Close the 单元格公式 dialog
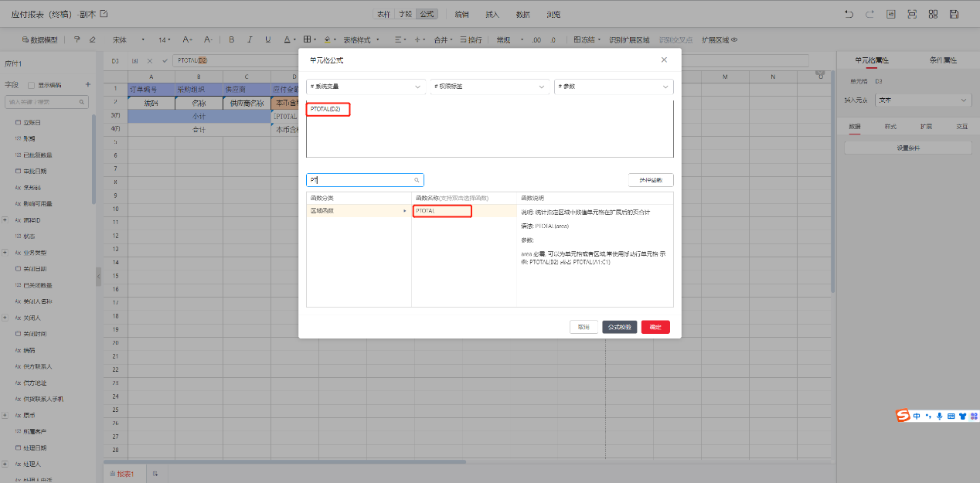 [664, 60]
